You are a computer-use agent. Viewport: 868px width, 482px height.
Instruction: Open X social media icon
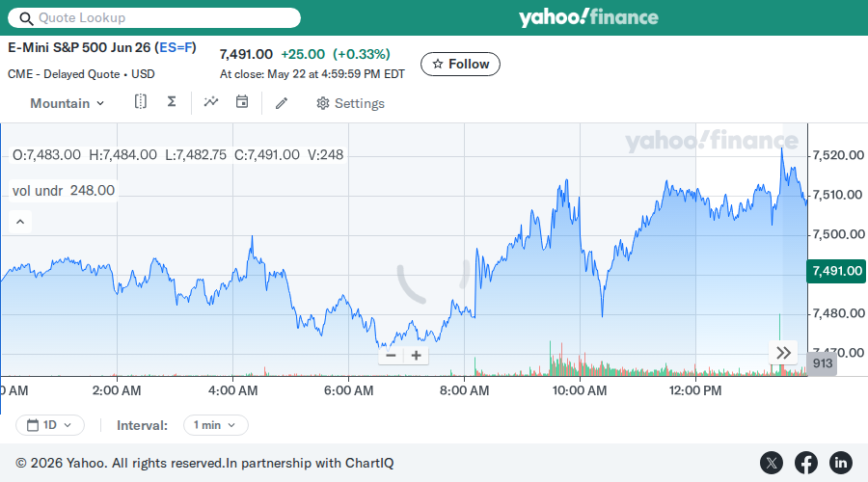[772, 463]
